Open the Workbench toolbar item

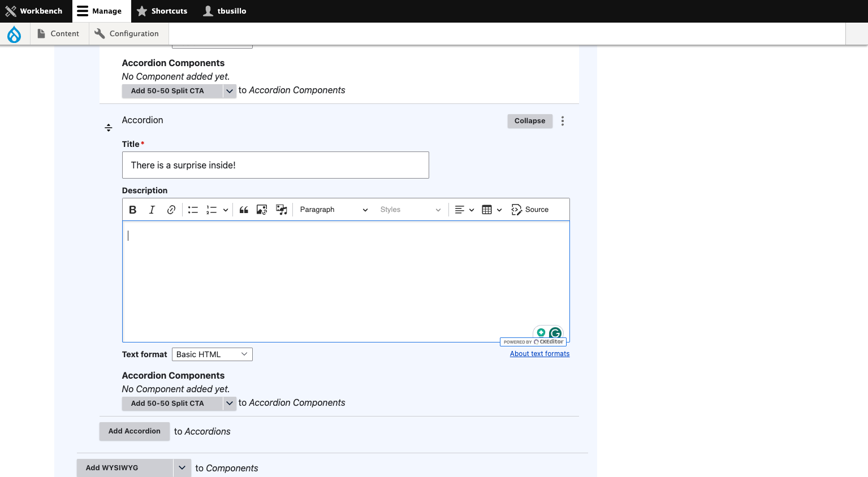(34, 11)
